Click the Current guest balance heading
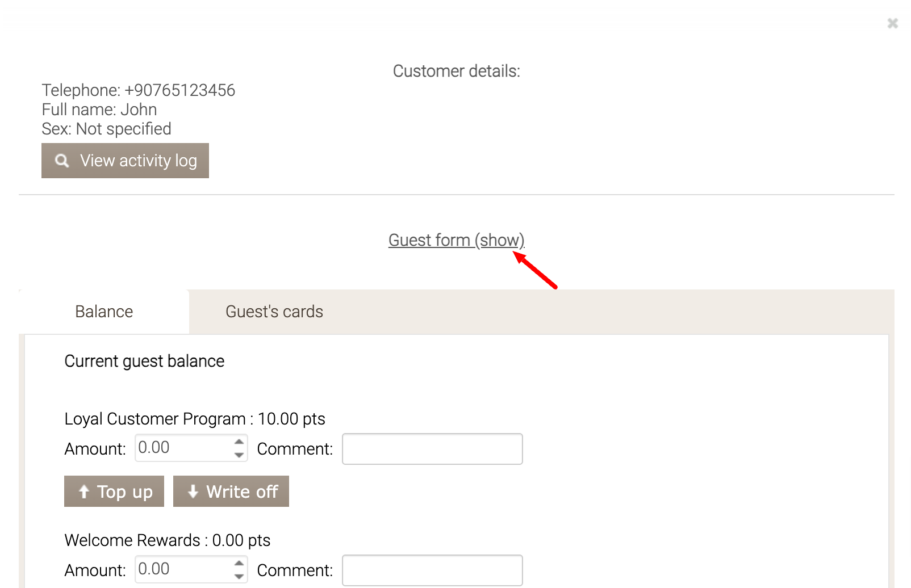 tap(144, 361)
